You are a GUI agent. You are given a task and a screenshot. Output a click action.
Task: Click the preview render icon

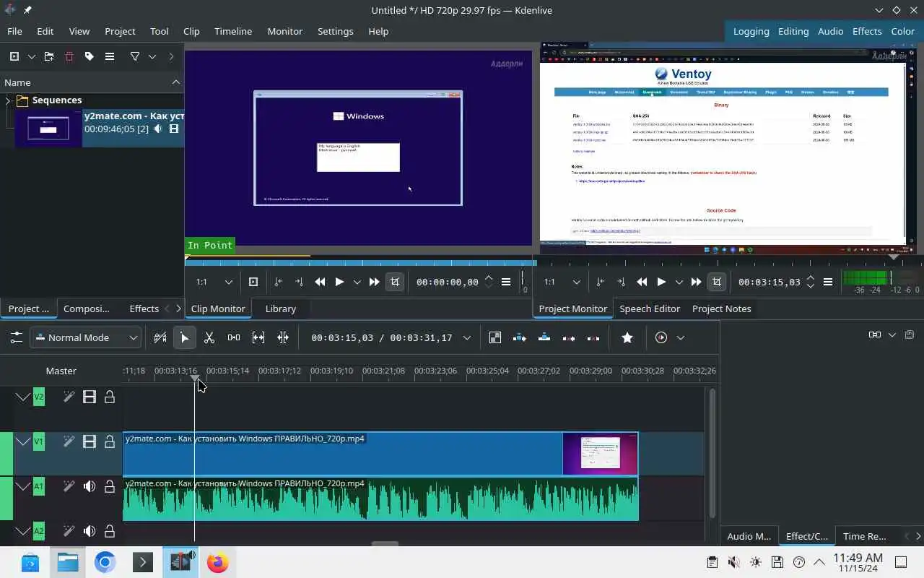coord(661,337)
